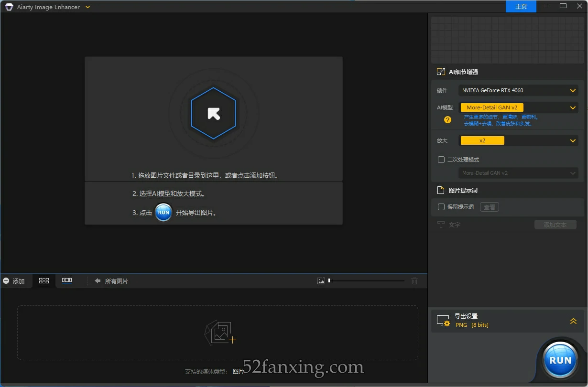
Task: Click the 图片 media type label
Action: [238, 371]
